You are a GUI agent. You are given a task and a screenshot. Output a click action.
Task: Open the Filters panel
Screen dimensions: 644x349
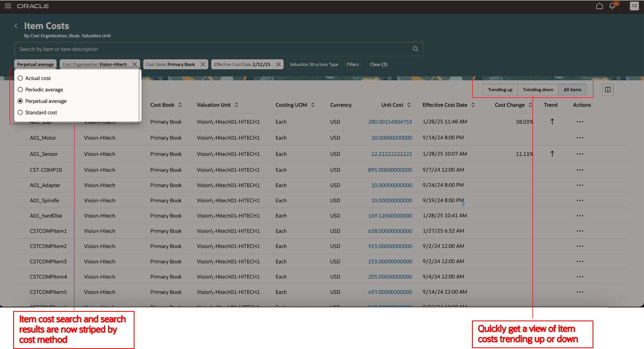click(353, 64)
